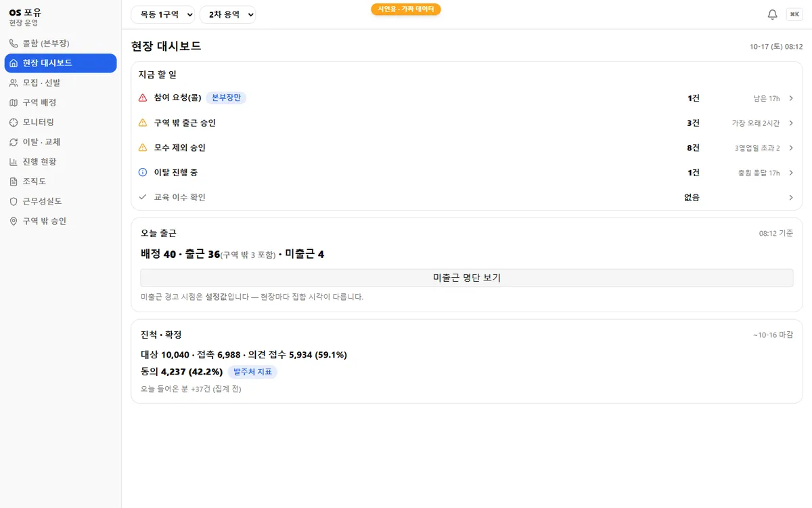812x508 pixels.
Task: Open the 구역 밖 출근 승인 task
Action: 467,123
